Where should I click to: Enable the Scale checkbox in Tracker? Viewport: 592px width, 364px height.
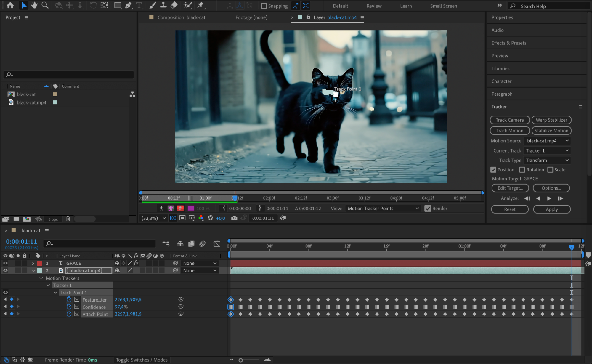(550, 170)
